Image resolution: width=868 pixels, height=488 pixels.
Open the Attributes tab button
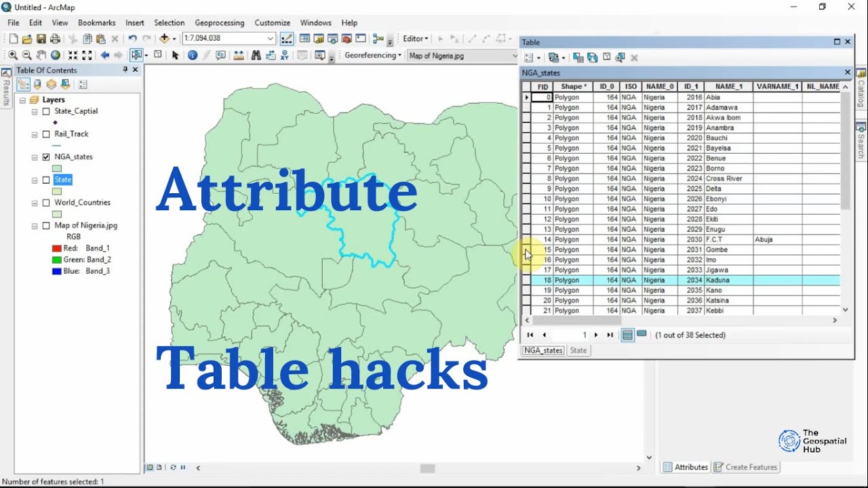click(686, 467)
